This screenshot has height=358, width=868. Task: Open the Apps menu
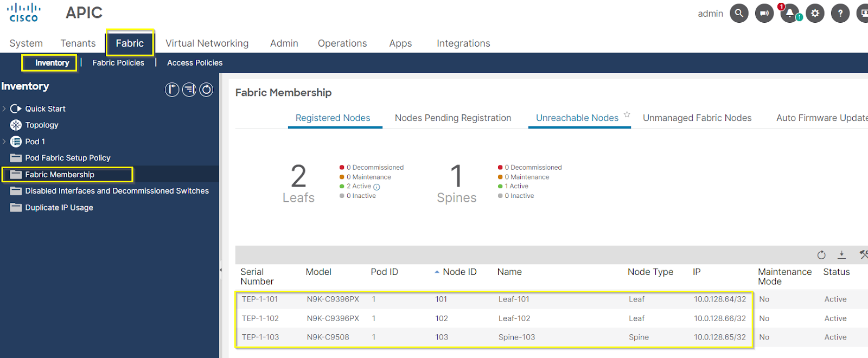(x=400, y=43)
